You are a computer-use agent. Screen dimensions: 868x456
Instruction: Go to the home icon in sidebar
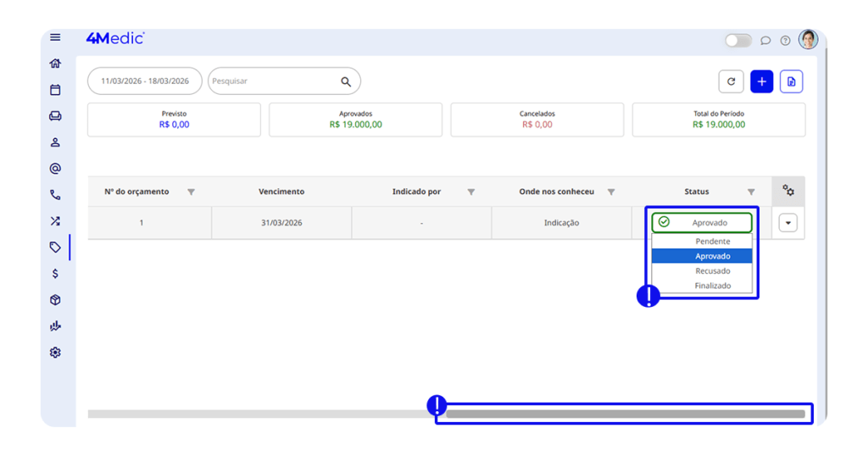tap(55, 64)
